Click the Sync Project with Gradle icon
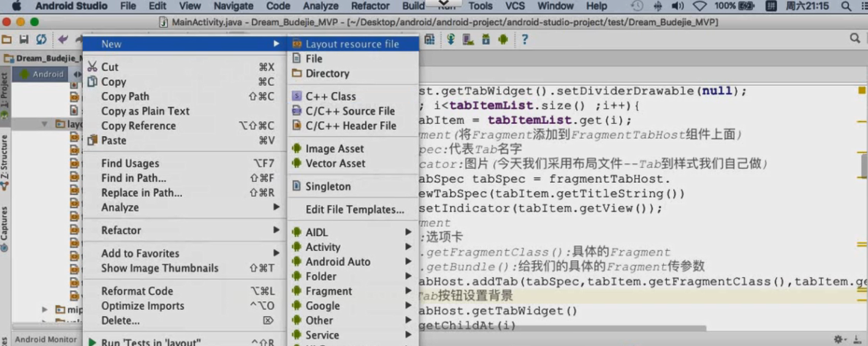The height and width of the screenshot is (346, 868). pos(451,39)
